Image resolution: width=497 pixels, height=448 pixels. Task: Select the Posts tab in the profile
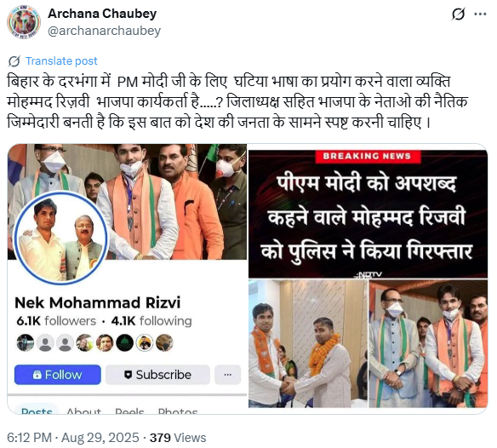[x=37, y=410]
